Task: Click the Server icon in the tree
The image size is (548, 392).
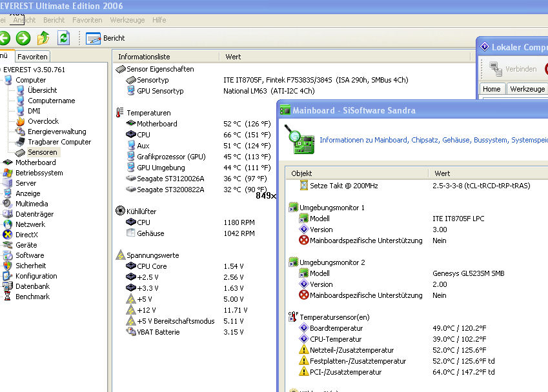Action: (8, 183)
